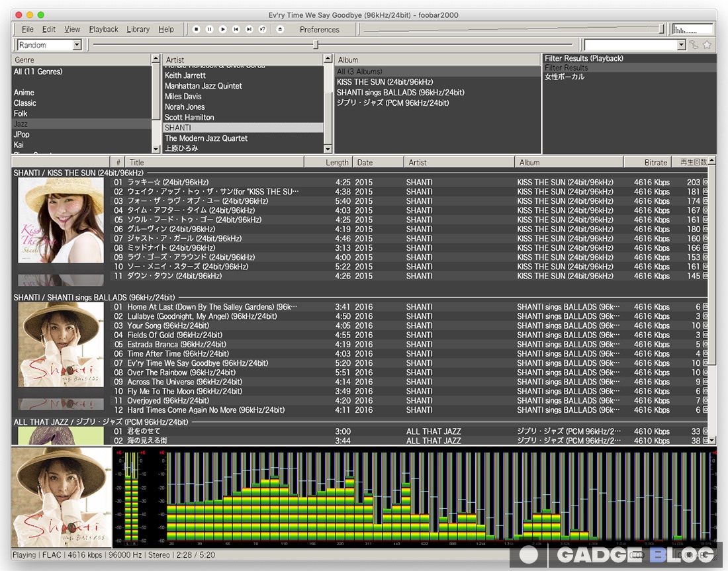
Task: Open the search box dropdown arrow
Action: click(681, 45)
